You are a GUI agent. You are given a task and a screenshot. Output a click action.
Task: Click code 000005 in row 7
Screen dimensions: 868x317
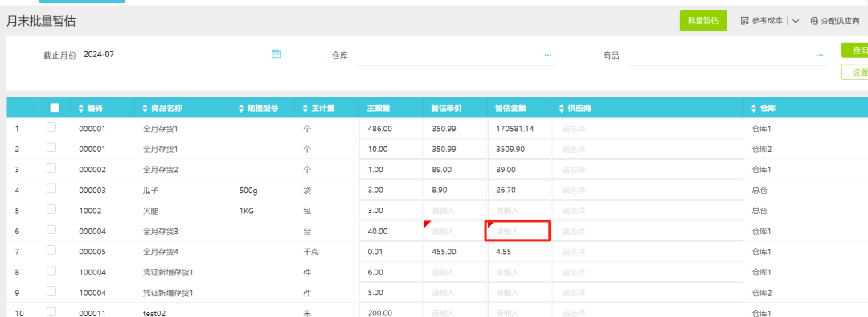92,252
